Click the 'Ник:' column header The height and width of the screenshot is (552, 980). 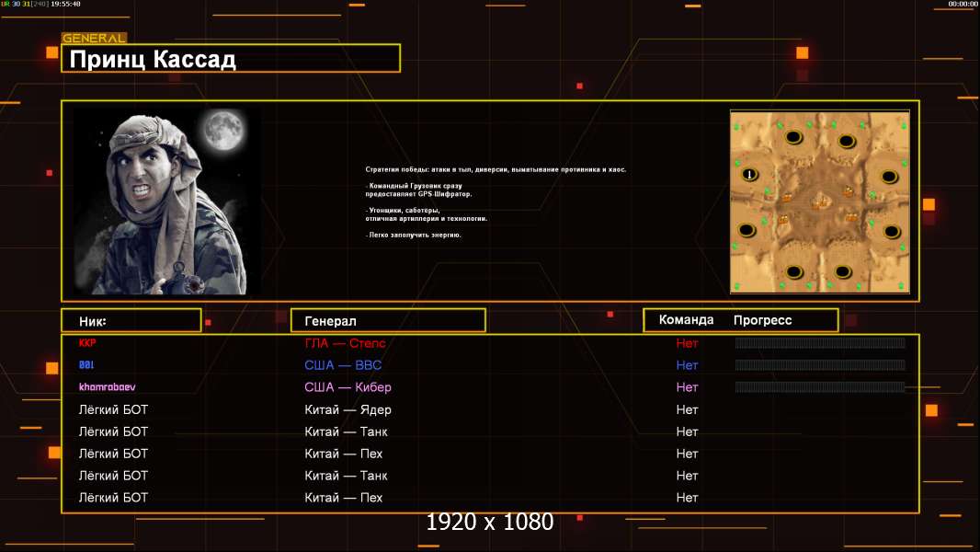point(131,321)
